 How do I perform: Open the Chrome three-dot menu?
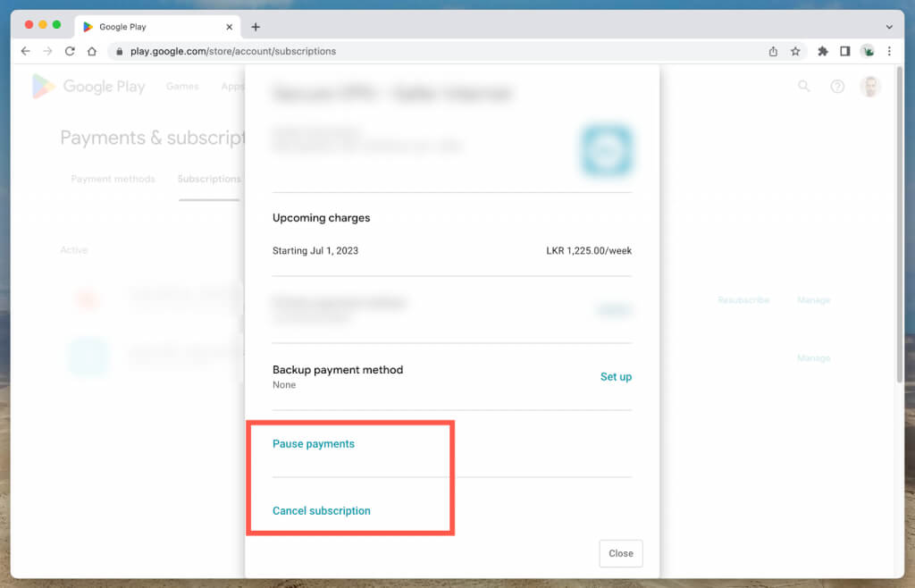click(889, 51)
